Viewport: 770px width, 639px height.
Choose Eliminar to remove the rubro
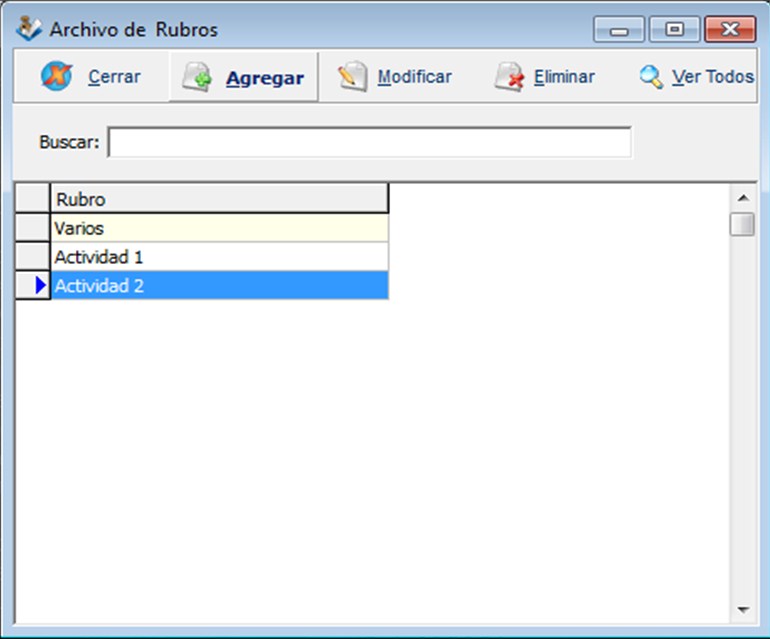point(564,77)
